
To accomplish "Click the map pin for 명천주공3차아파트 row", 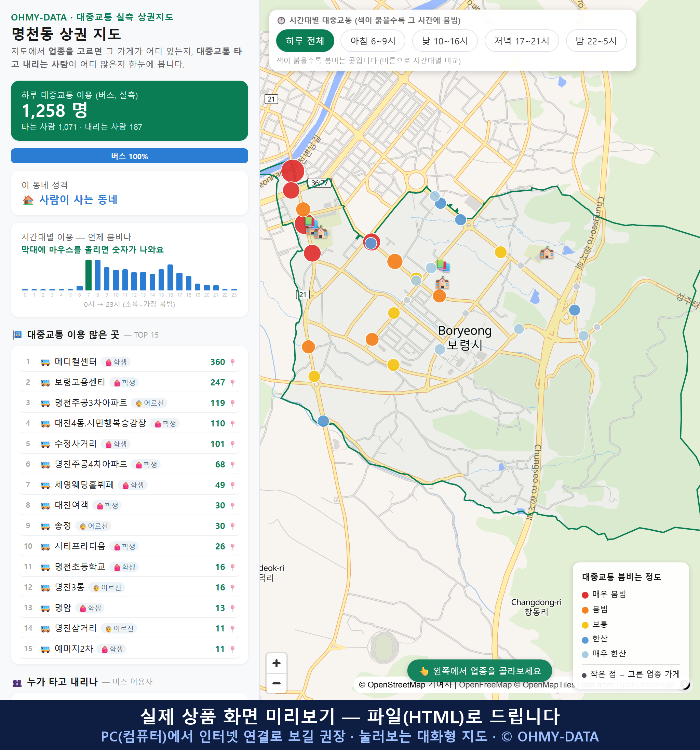I will (232, 403).
